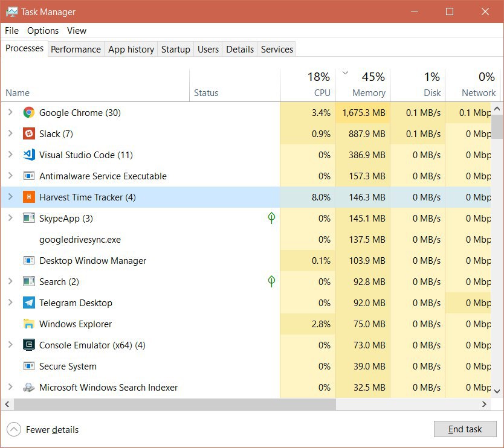Click Slack's 887.9 MB memory cell

[x=363, y=133]
